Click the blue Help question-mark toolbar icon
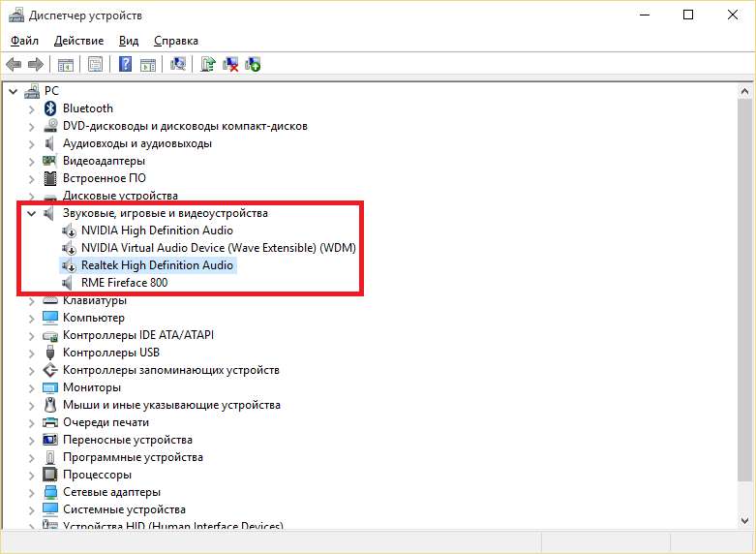 click(125, 65)
